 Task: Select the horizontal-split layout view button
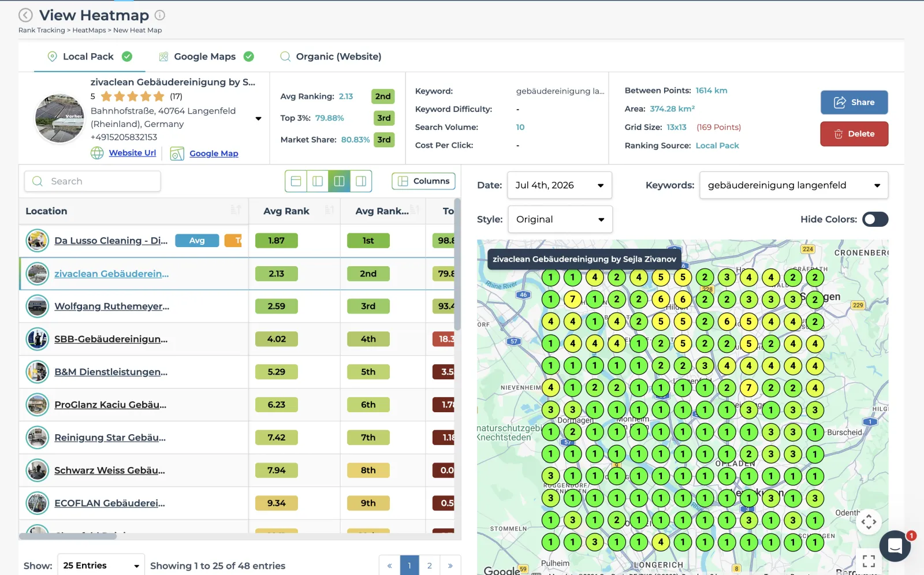[x=296, y=181]
